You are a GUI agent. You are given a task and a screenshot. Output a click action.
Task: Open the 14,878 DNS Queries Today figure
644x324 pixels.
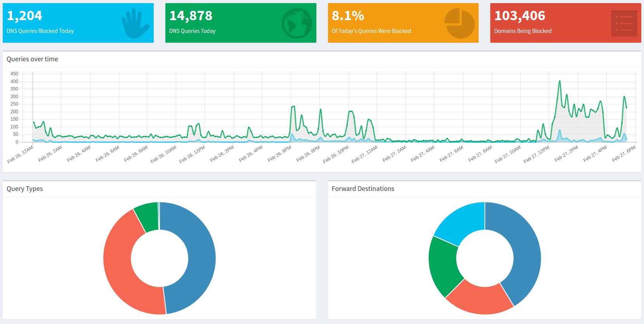pyautogui.click(x=191, y=16)
